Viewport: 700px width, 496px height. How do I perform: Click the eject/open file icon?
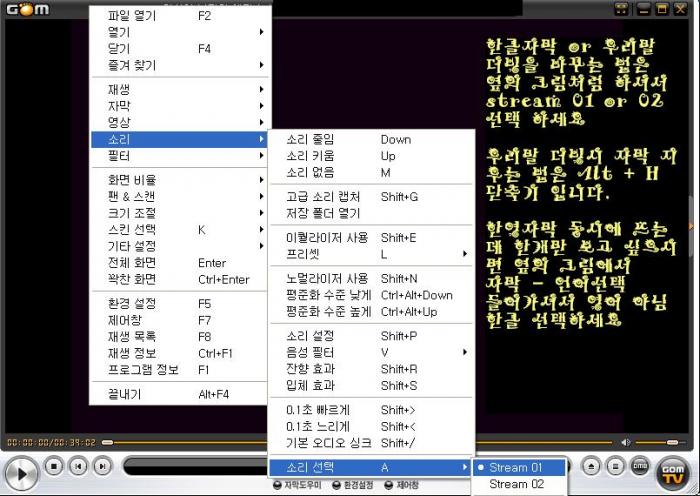point(592,466)
